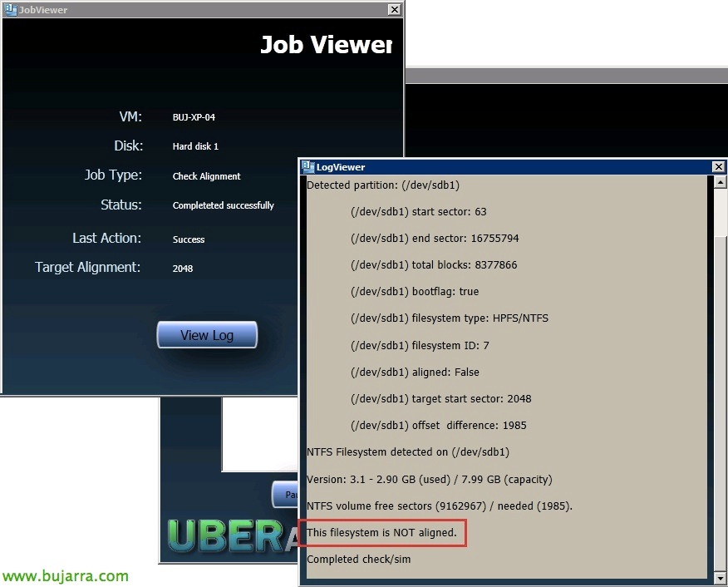Click the JobViewer title bar text
The image size is (728, 587).
pyautogui.click(x=43, y=10)
